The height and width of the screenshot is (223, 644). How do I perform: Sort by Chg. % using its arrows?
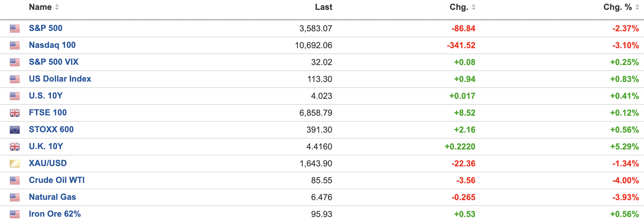[x=637, y=7]
